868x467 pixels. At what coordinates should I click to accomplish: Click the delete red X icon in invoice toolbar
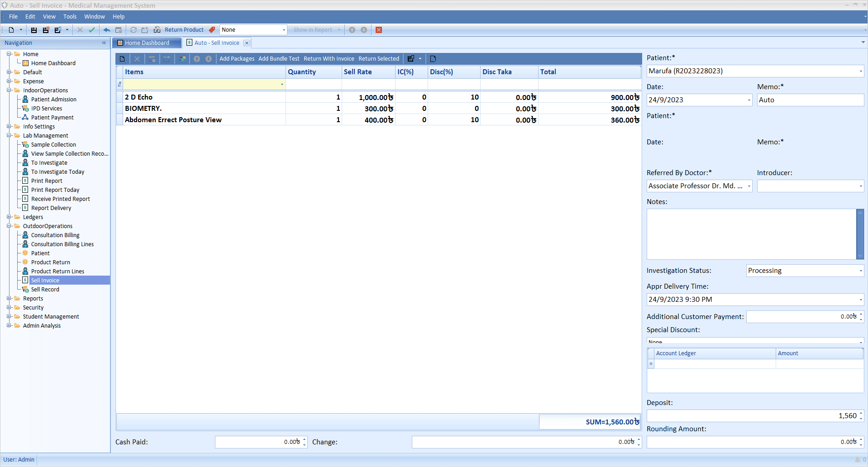[x=137, y=58]
